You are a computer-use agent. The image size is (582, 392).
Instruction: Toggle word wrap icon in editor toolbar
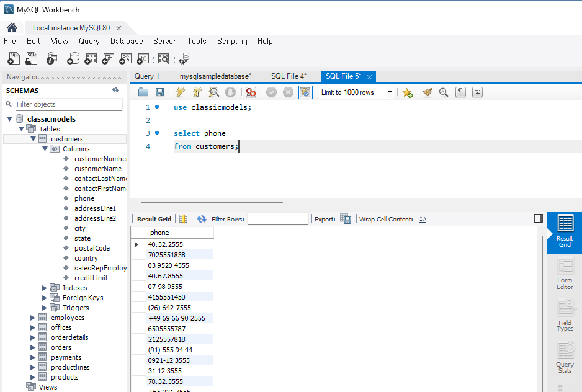[477, 92]
